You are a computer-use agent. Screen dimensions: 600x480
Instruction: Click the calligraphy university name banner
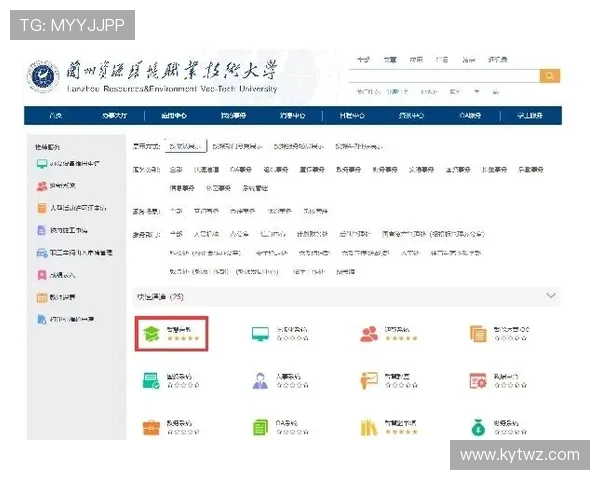(x=171, y=70)
